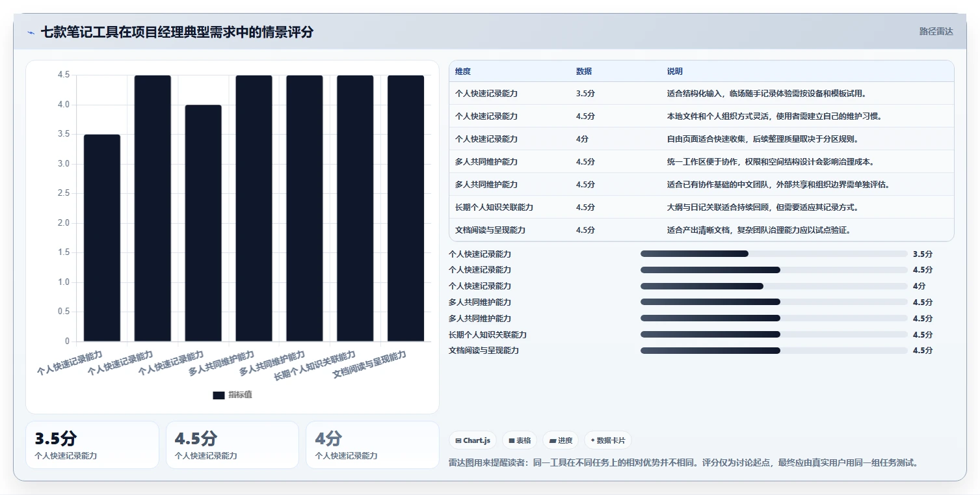This screenshot has height=495, width=980.
Task: Click 文档阅读与呈现能力 in the table's 维度 column
Action: point(490,230)
